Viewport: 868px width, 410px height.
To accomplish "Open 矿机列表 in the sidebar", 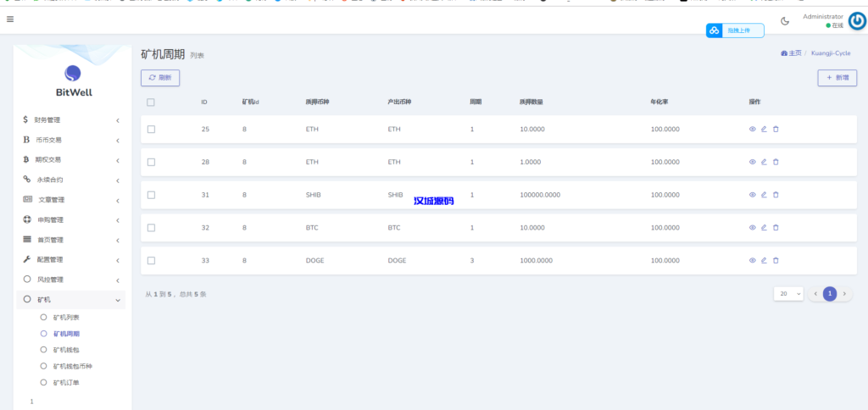I will (x=66, y=317).
